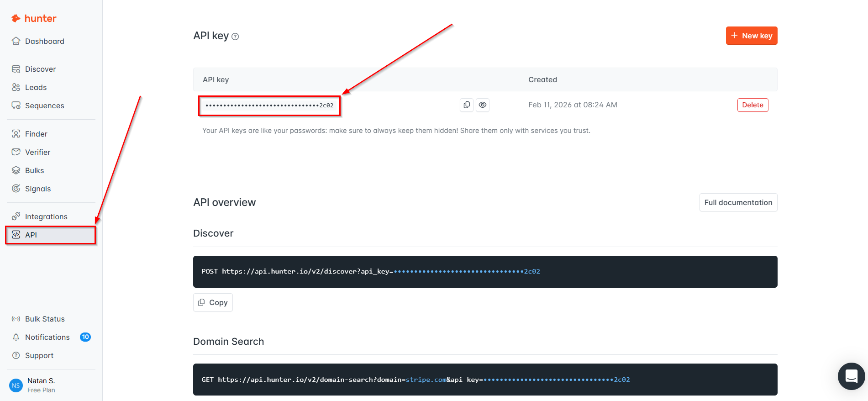This screenshot has width=868, height=401.
Task: Click the Notifications bell icon
Action: (x=16, y=337)
